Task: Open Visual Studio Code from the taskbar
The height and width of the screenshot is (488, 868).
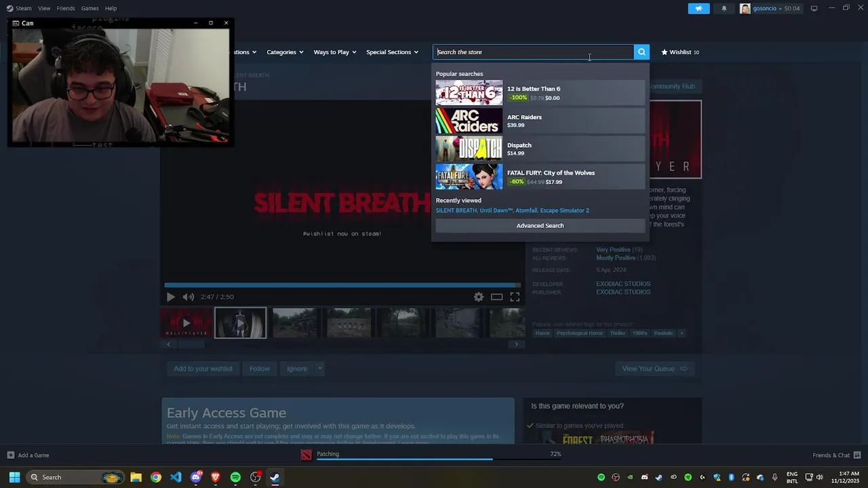Action: pos(176,477)
